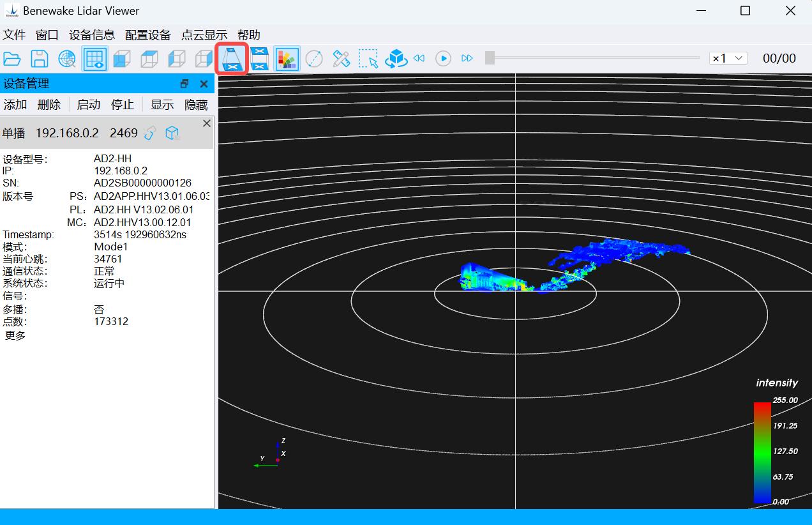812x525 pixels.
Task: Open the 帮助 menu
Action: [x=249, y=35]
